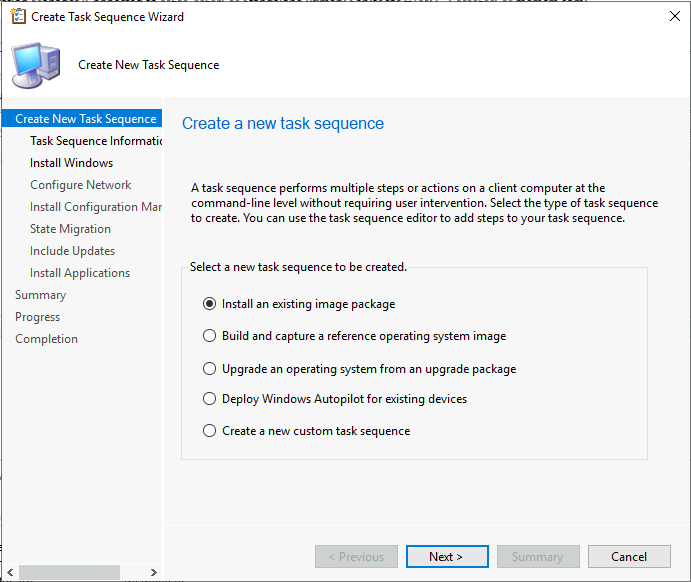Click the sidebar horizontal scrollbar thumb

(69, 572)
